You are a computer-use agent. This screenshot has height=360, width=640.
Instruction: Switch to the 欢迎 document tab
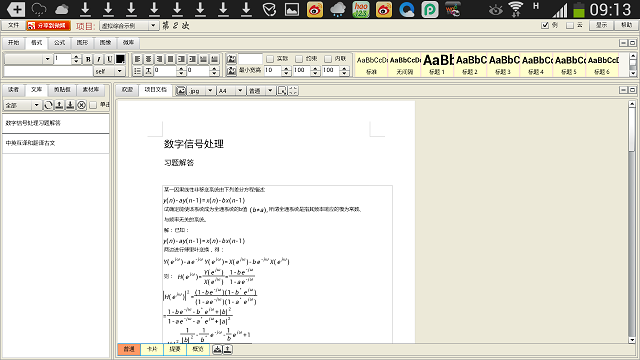click(127, 89)
